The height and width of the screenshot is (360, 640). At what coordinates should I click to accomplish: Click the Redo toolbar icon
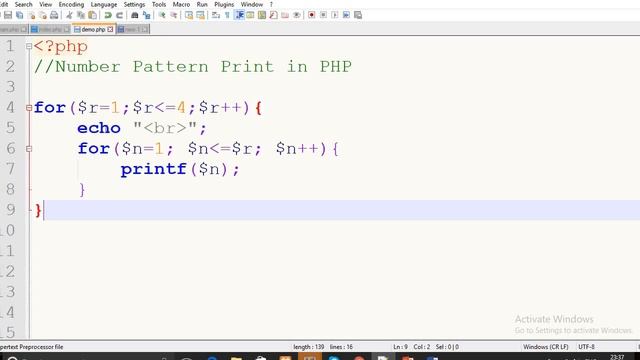[119, 15]
